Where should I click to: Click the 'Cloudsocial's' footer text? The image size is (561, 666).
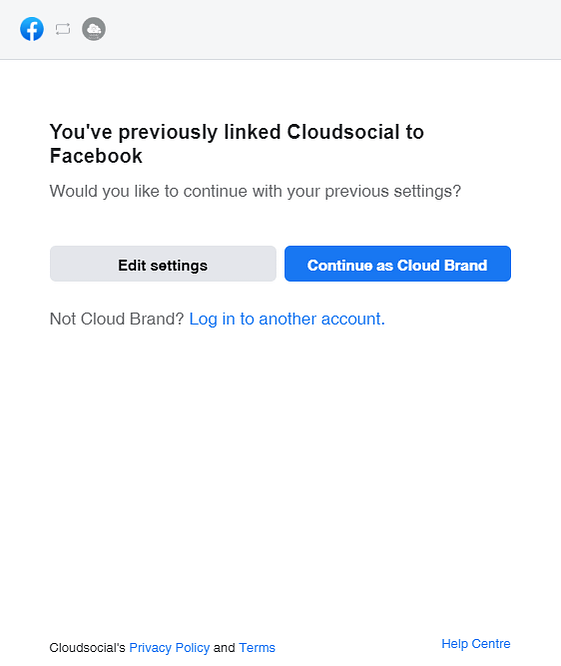(87, 647)
